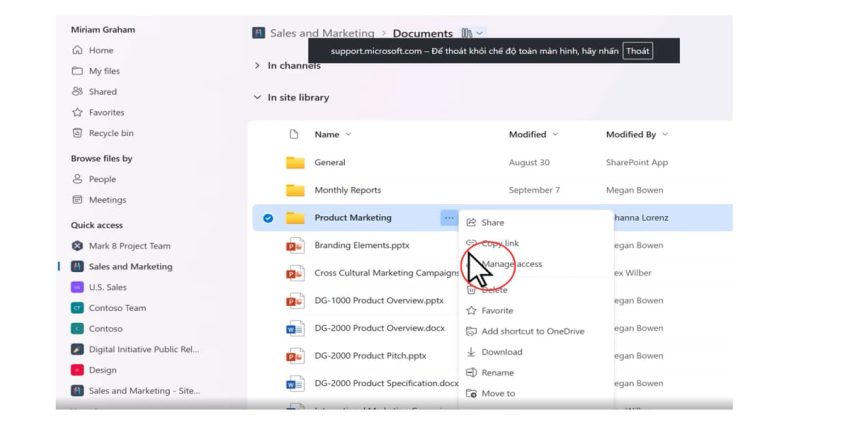Open Favorites in the sidebar
850x425 pixels.
coord(98,112)
